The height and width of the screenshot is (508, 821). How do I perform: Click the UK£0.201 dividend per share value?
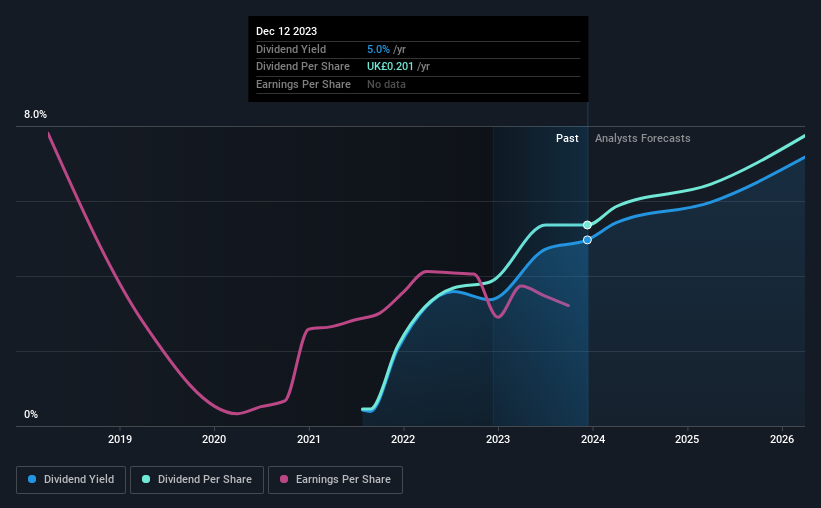click(390, 67)
